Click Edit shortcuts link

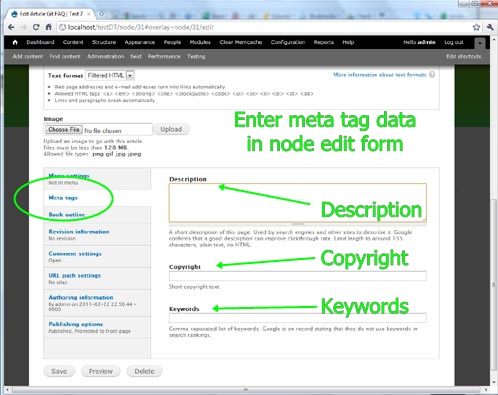coord(464,56)
